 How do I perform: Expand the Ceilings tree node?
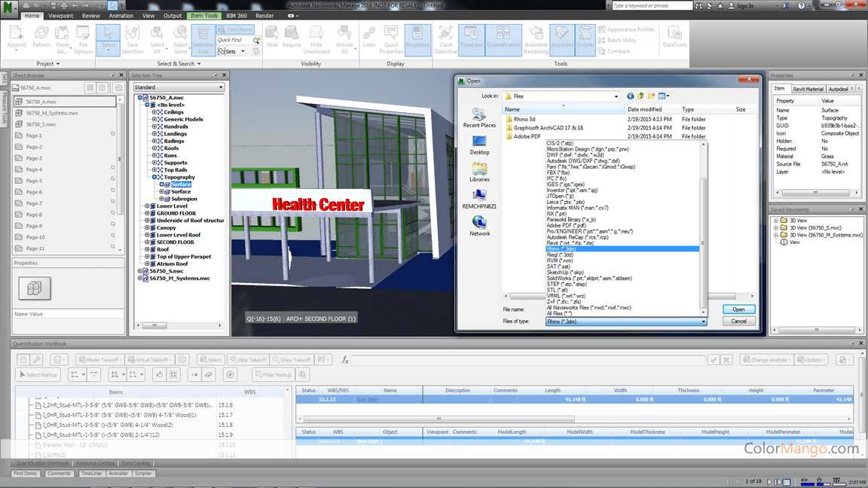(154, 112)
